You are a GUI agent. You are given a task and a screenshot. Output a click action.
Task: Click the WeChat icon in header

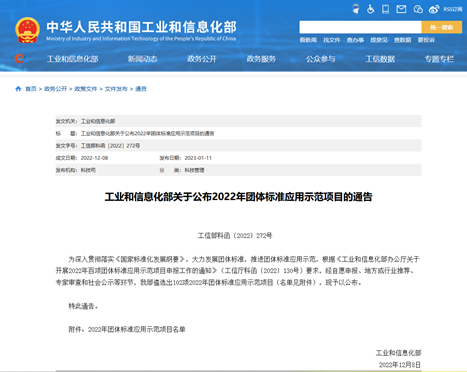418,9
